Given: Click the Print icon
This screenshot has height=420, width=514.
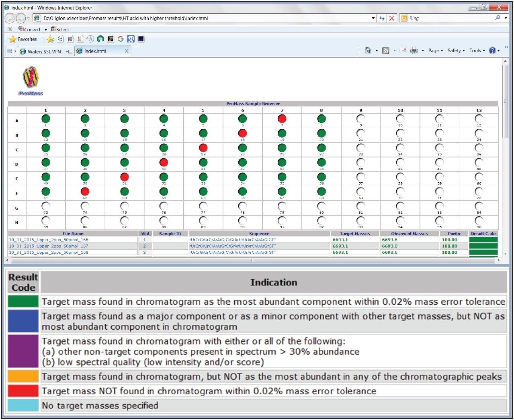Looking at the screenshot, I should 414,51.
